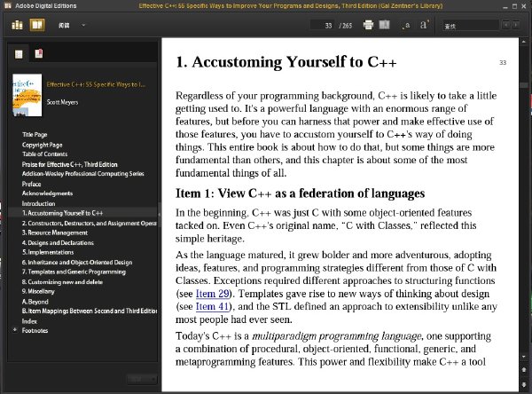
Task: Select the Reading view icon
Action: 37,25
